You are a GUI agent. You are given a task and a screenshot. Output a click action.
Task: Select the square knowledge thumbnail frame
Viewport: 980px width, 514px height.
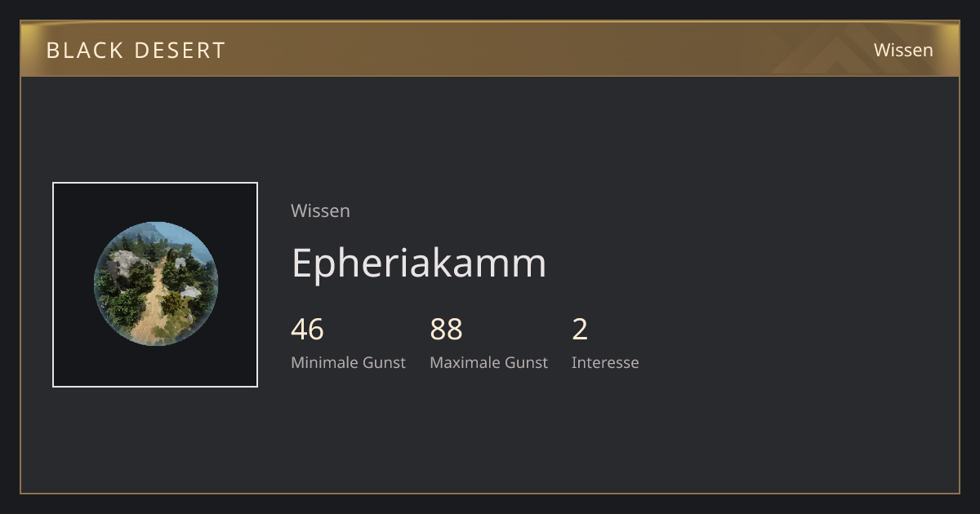pos(155,285)
